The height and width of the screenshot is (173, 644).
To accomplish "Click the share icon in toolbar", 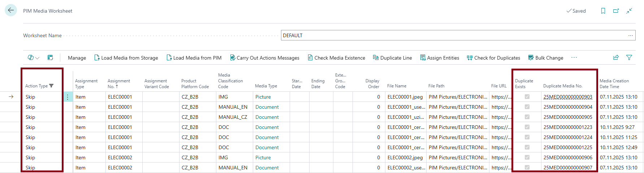I will (x=616, y=57).
